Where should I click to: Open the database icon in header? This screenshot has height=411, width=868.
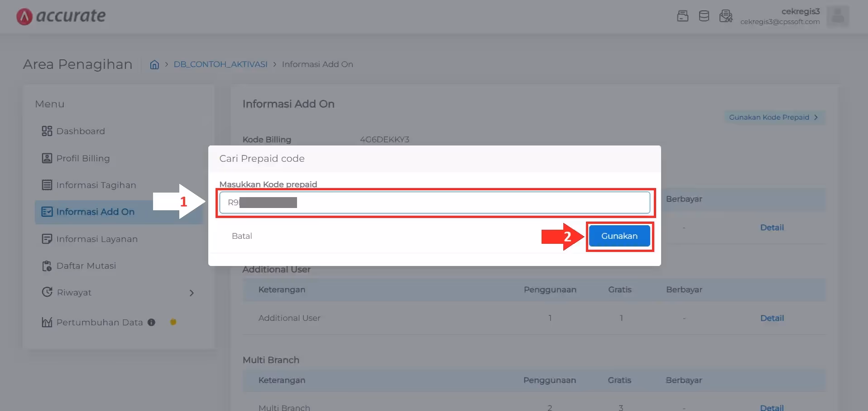tap(704, 16)
